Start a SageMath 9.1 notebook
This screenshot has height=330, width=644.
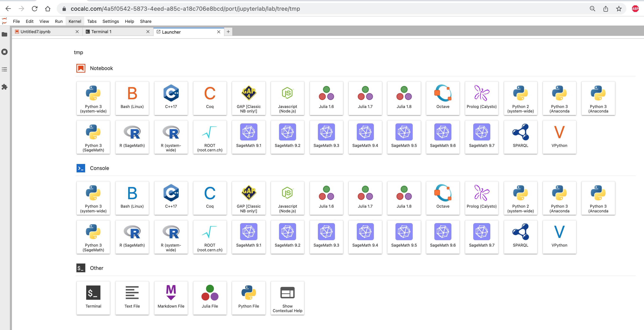click(249, 137)
